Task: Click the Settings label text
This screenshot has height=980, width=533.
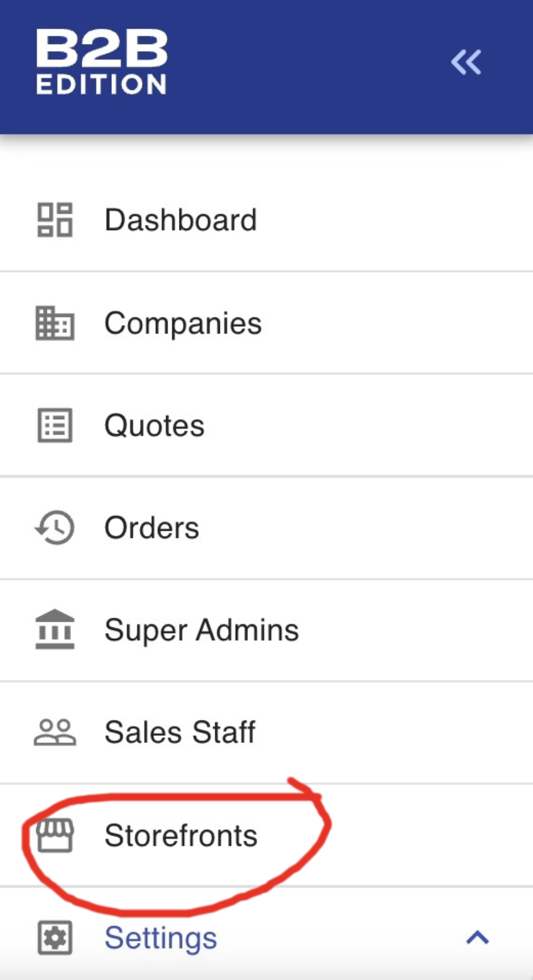Action: [160, 938]
